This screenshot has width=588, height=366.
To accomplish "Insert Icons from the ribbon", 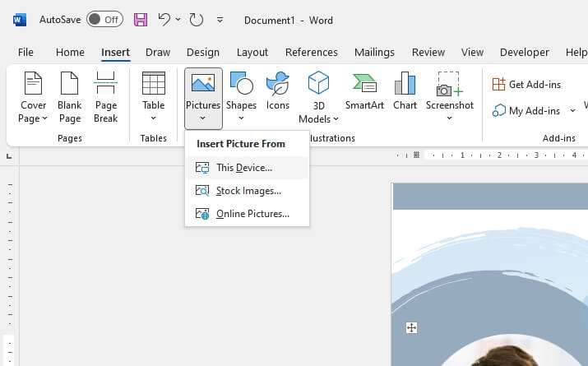I will [277, 91].
